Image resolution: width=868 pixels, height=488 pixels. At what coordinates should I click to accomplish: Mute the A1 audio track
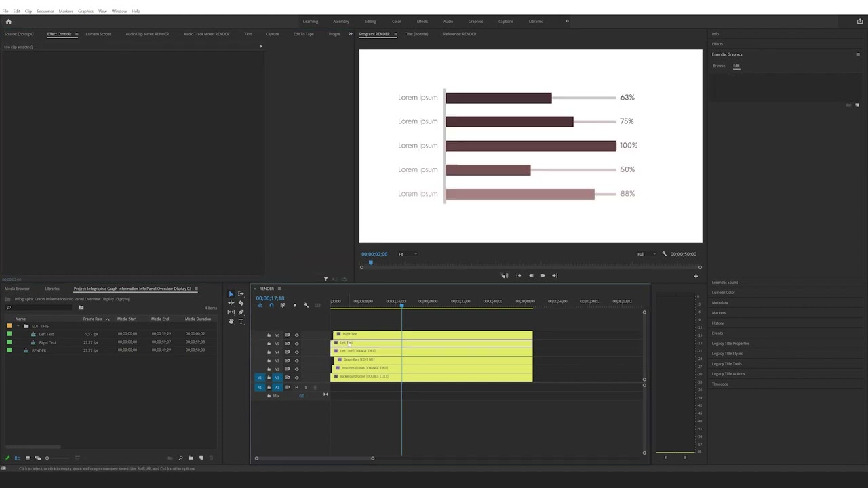coord(296,387)
